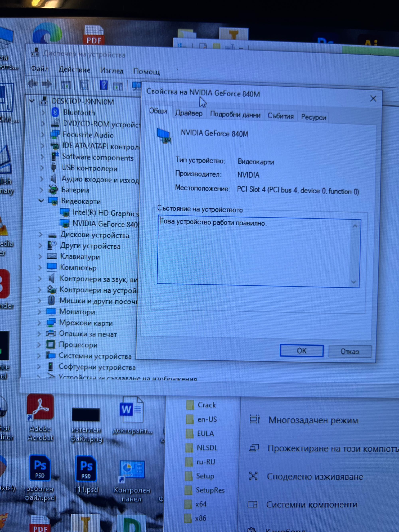Click the blue help question mark toolbar icon

click(104, 85)
